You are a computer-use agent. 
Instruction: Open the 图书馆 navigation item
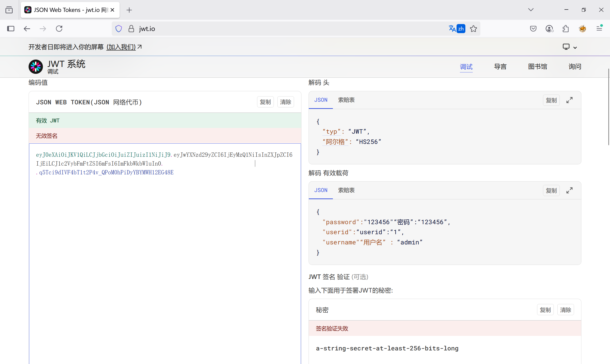pos(537,66)
